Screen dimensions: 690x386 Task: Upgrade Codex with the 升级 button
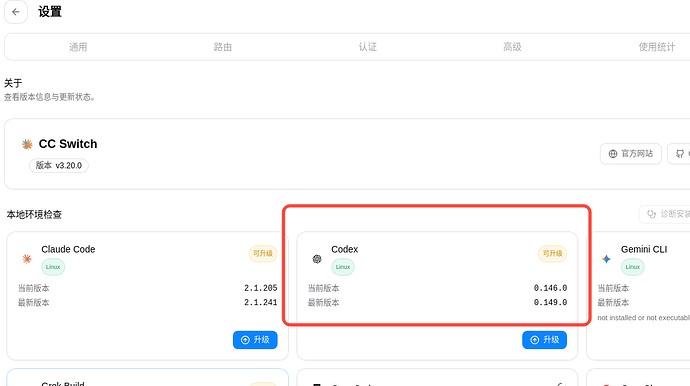544,340
